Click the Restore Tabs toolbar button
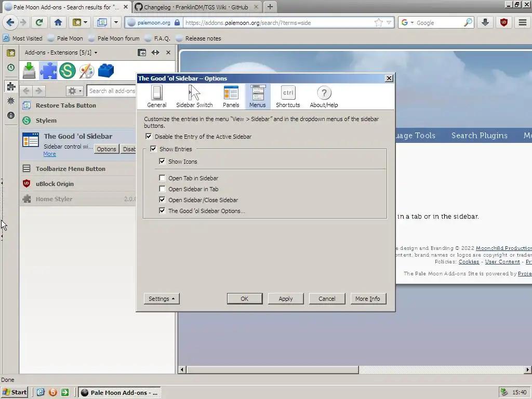This screenshot has height=399, width=532. click(x=102, y=23)
